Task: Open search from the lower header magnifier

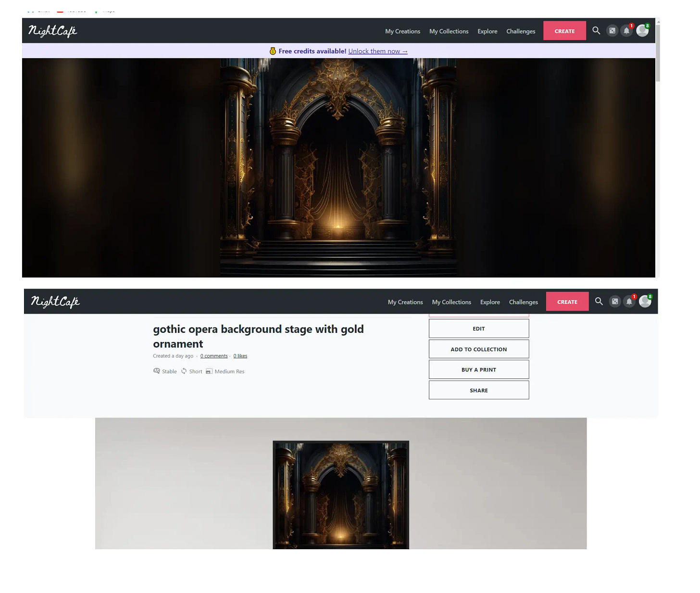Action: 599,301
